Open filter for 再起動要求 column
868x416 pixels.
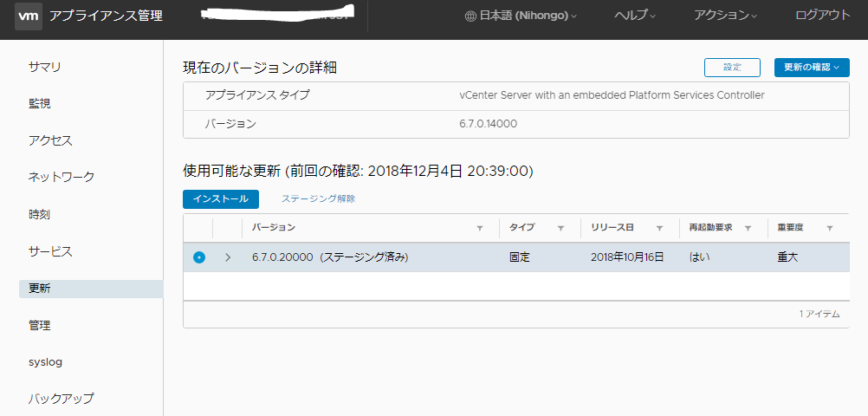point(748,228)
